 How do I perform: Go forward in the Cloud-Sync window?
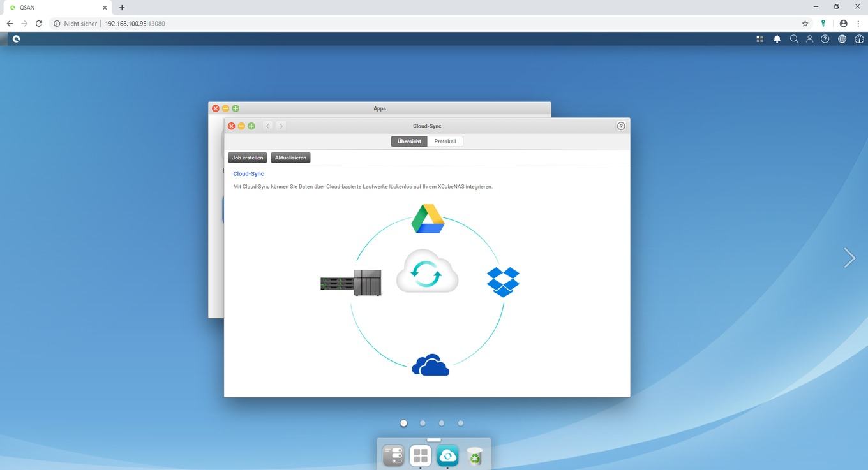pos(281,126)
